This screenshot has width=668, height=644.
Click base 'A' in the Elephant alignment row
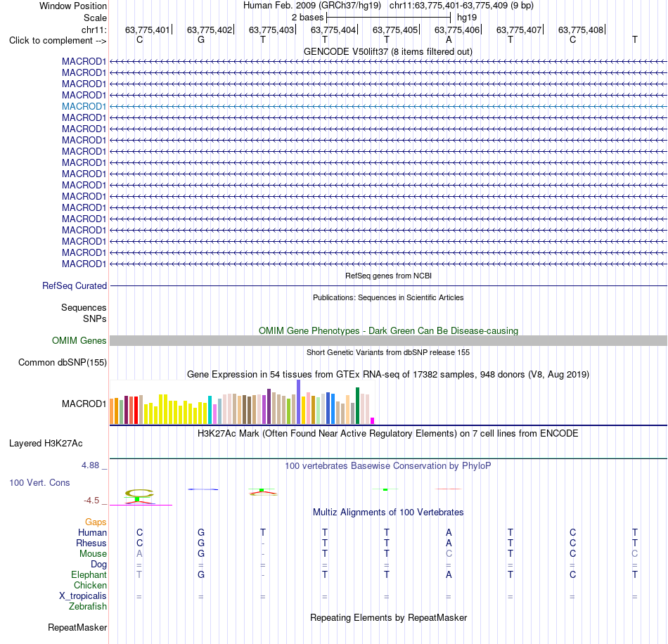click(449, 575)
